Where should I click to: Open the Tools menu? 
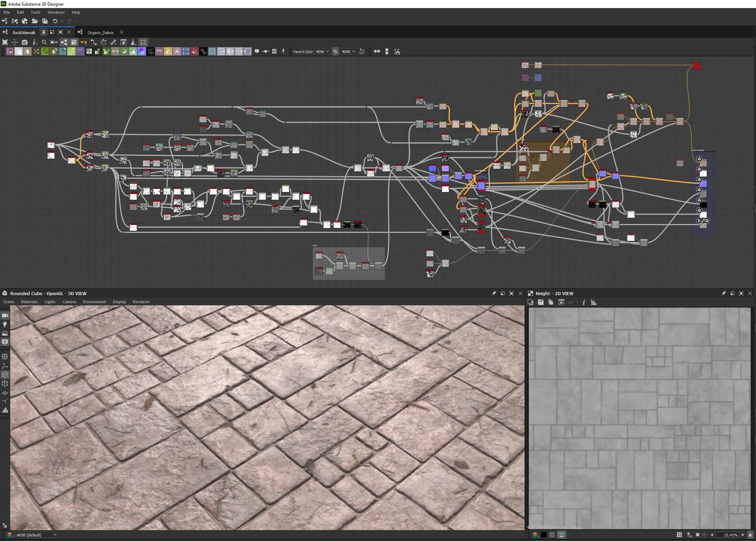tap(35, 12)
